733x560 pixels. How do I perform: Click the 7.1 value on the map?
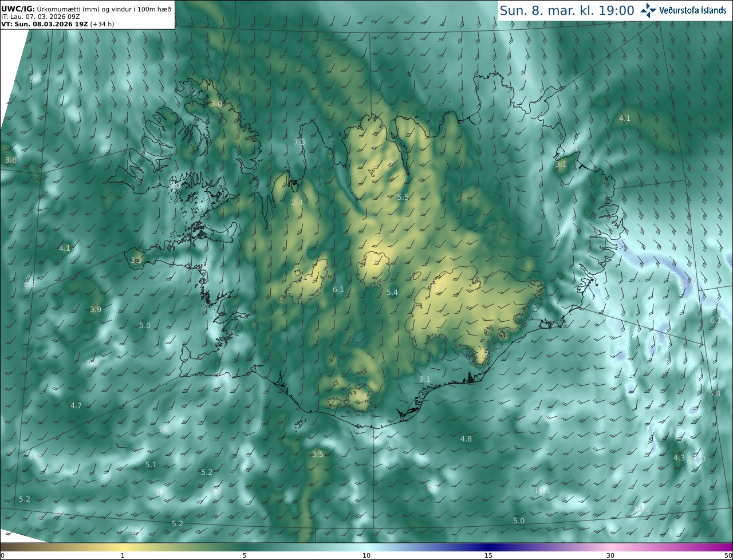pos(425,379)
